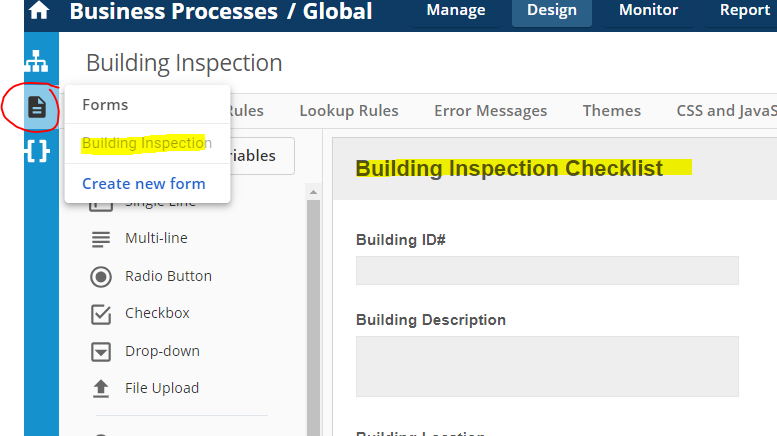Screen dimensions: 777x436
Task: Select the File Upload arrow icon
Action: [101, 388]
